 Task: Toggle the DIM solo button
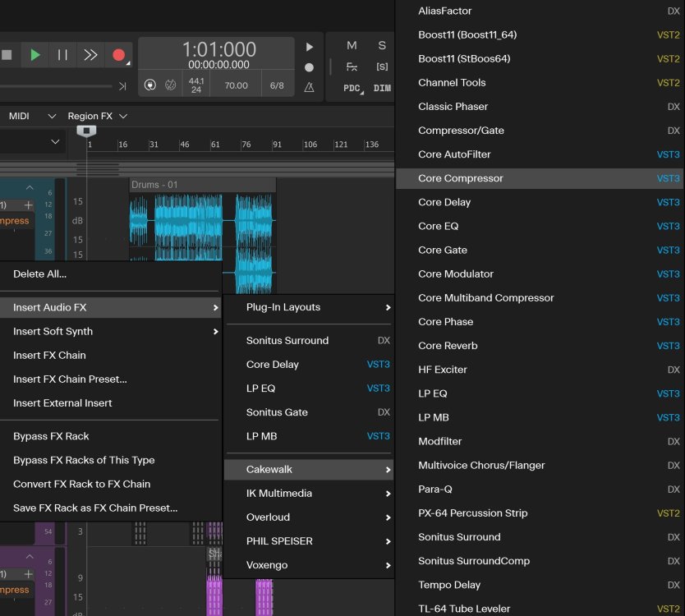[382, 88]
